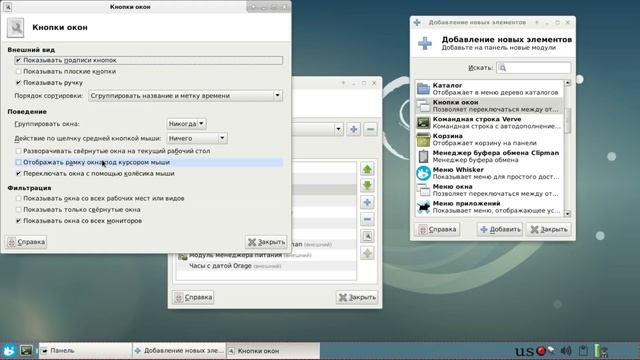The width and height of the screenshot is (640, 360).
Task: Click power manager icon in tray
Action: click(x=601, y=351)
